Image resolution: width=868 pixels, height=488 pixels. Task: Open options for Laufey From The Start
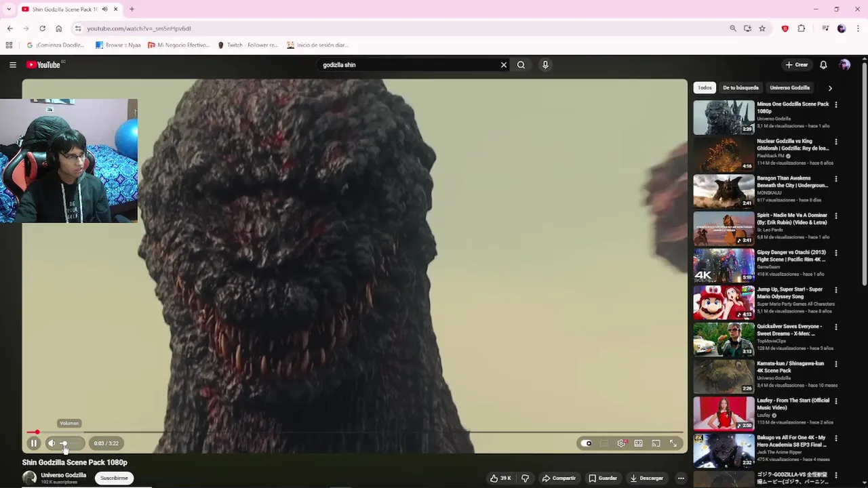click(x=836, y=401)
